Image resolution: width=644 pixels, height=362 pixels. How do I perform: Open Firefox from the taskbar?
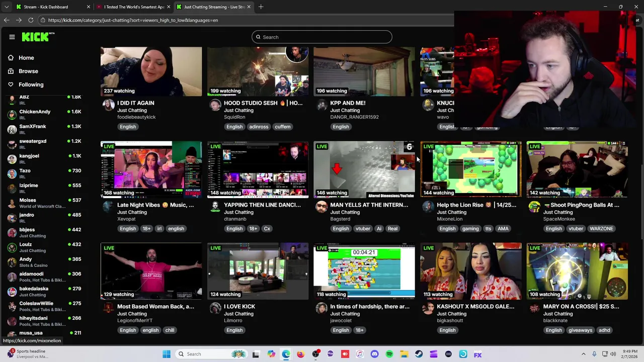tap(300, 354)
